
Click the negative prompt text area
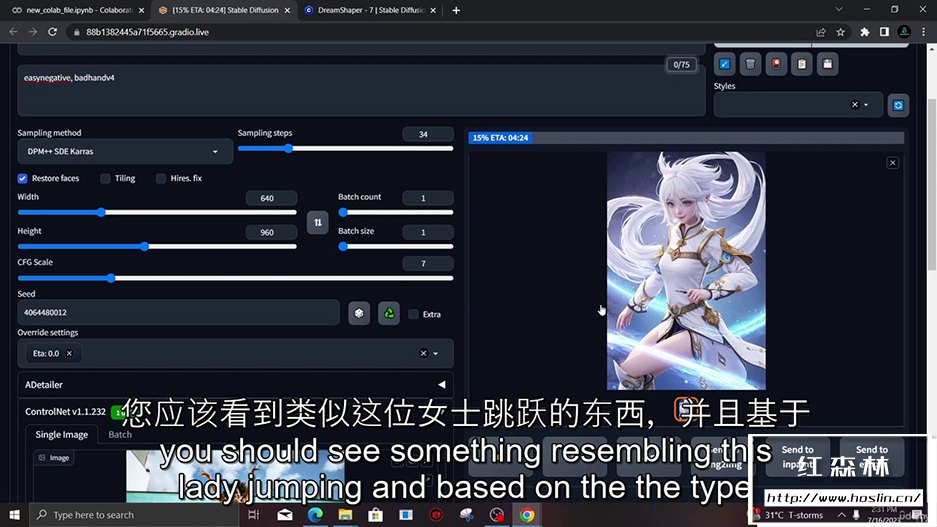(362, 90)
